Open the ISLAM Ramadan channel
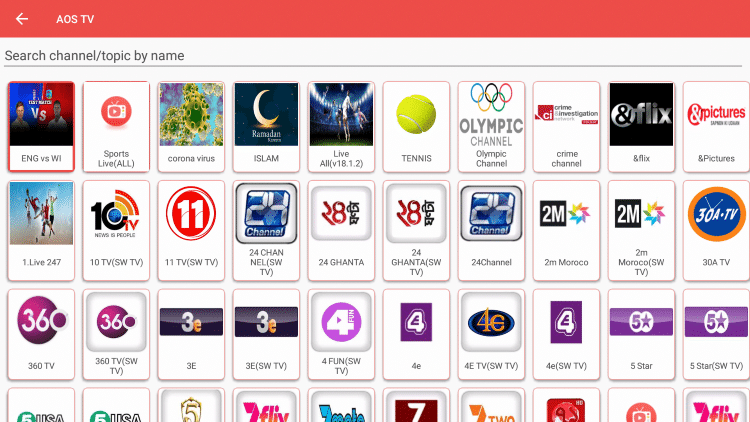 click(x=266, y=126)
